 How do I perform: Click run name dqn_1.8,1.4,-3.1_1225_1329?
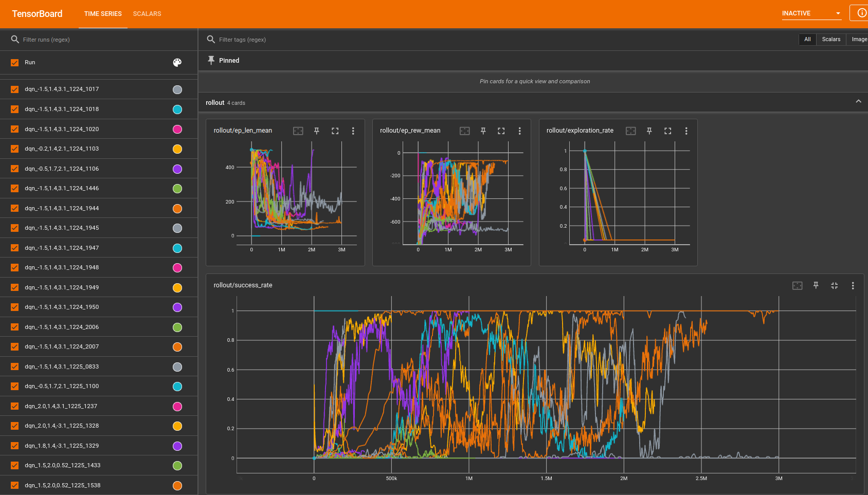62,446
